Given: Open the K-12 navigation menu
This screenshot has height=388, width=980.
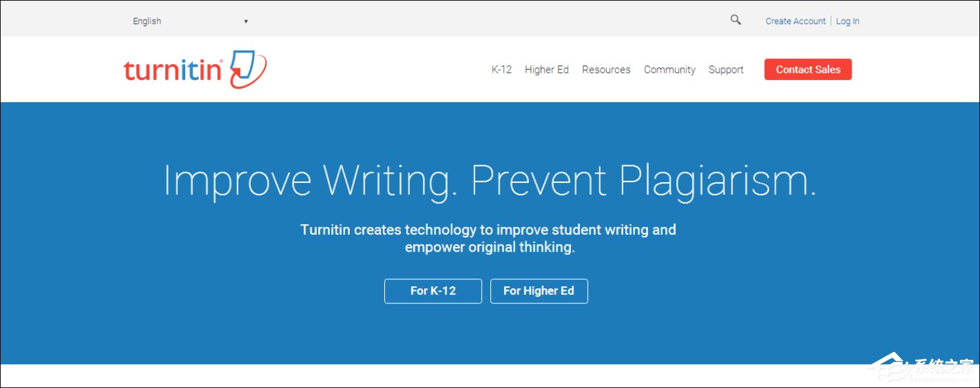Looking at the screenshot, I should pyautogui.click(x=501, y=69).
